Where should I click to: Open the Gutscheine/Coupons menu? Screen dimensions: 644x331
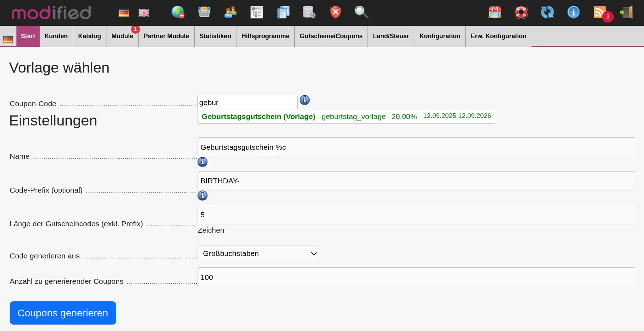tap(331, 36)
